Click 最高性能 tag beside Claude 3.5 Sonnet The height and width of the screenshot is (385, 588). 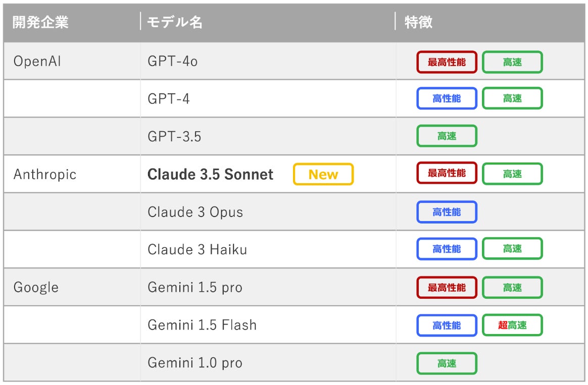[447, 174]
